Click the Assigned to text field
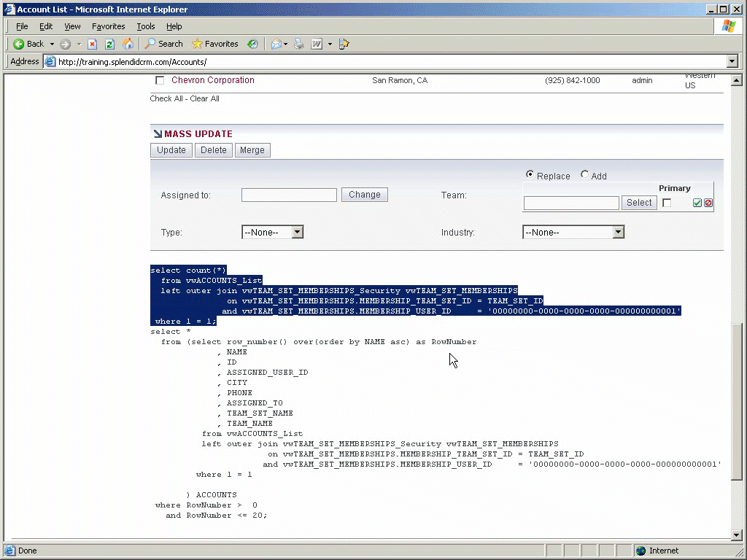This screenshot has width=747, height=560. pyautogui.click(x=289, y=195)
